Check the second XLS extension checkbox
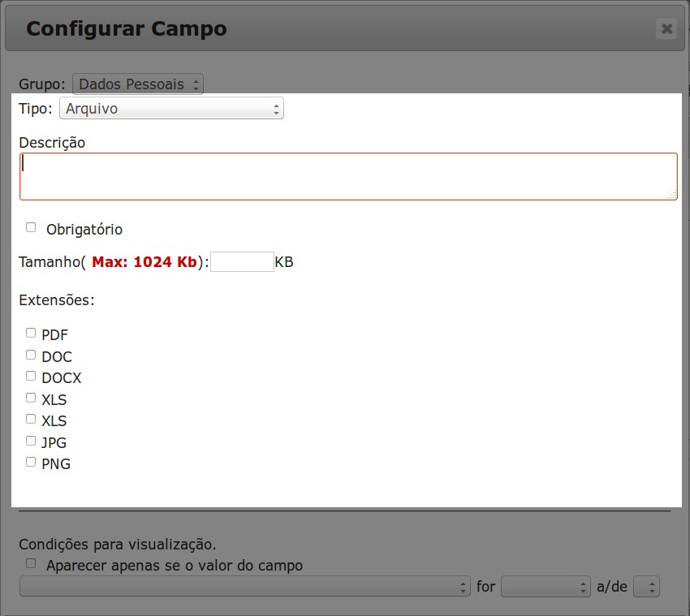This screenshot has height=616, width=690. tap(31, 420)
